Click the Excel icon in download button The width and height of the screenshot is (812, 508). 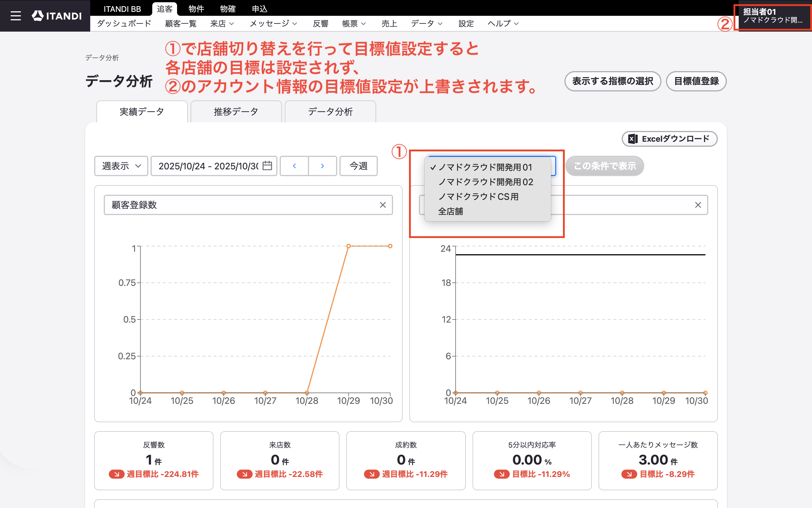(x=633, y=139)
